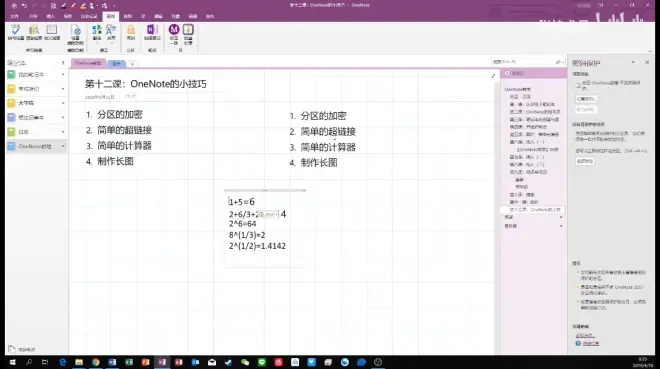
Task: Click the Set Password button in the protection pane
Action: pos(586,99)
